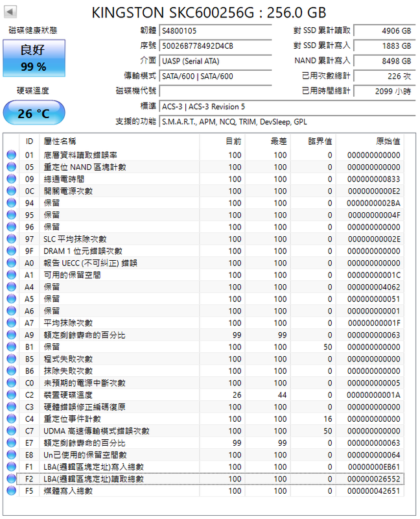Viewport: 420px width, 519px height.
Task: Click the status icon for attribute 0C
Action: (x=11, y=191)
